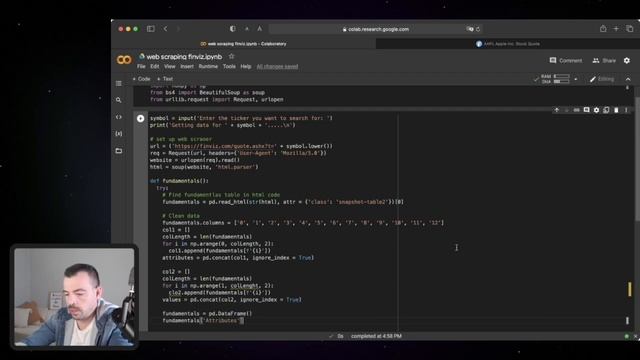Add a comment to the cell
Screen dimensions: 640x360
tap(587, 110)
